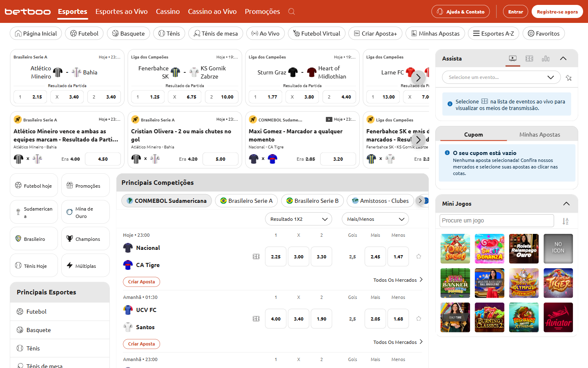Click Registre-se agora button
Screen dimensions: 588x368
click(557, 11)
